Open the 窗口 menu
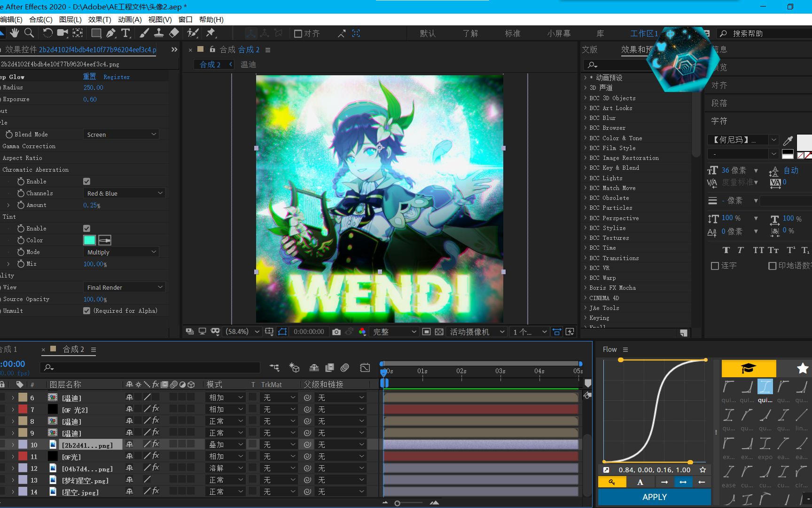This screenshot has width=812, height=508. point(186,19)
